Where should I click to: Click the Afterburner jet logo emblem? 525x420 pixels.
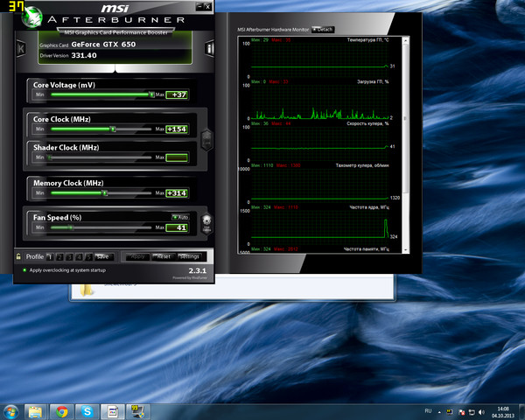[31, 17]
